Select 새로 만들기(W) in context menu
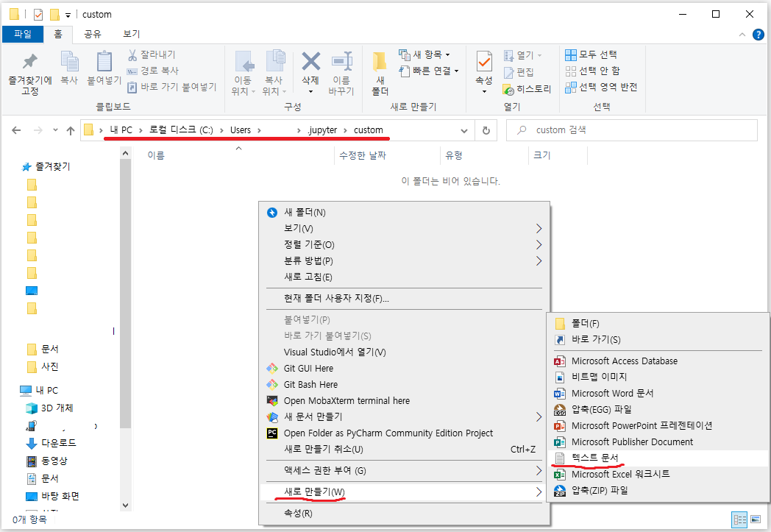The width and height of the screenshot is (771, 532). [x=404, y=492]
